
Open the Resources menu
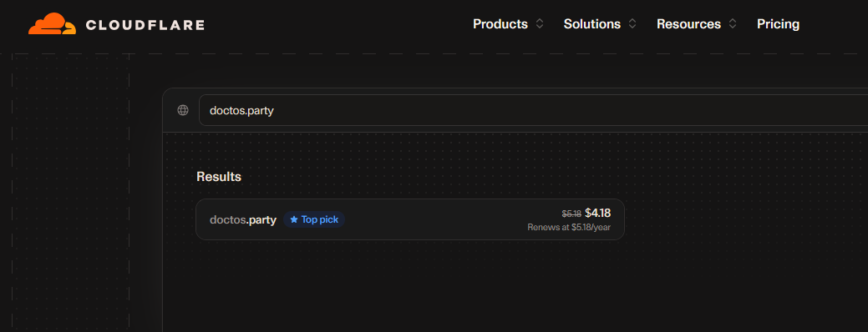pyautogui.click(x=688, y=24)
